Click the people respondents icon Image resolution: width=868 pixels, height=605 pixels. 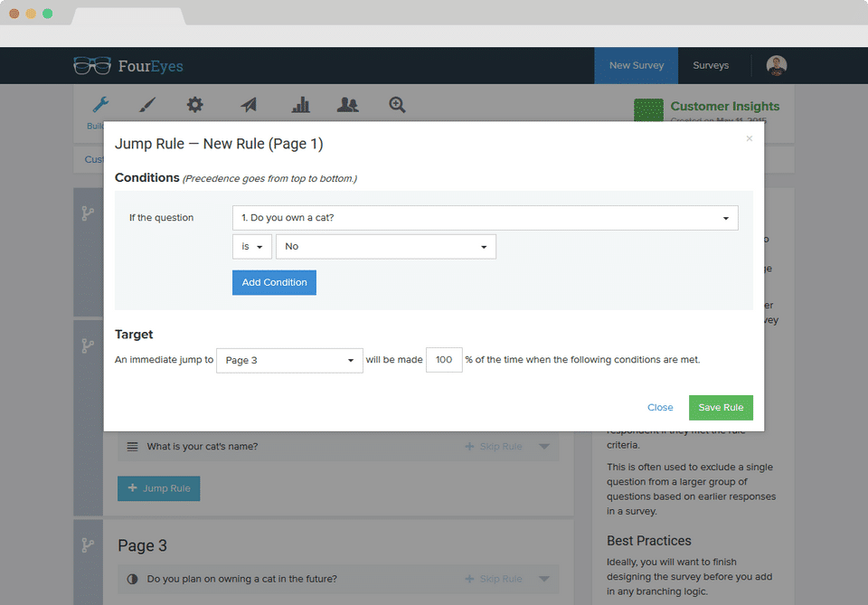pos(348,105)
